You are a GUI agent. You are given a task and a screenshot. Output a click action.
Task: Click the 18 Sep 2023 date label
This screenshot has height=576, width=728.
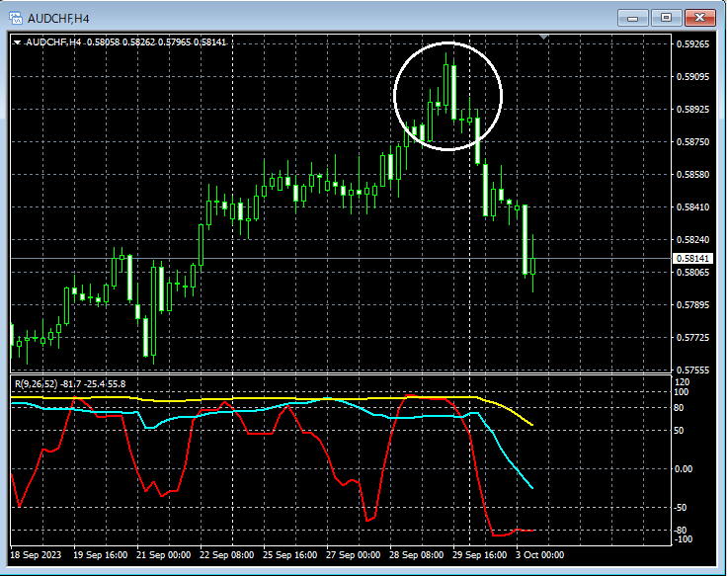click(36, 555)
